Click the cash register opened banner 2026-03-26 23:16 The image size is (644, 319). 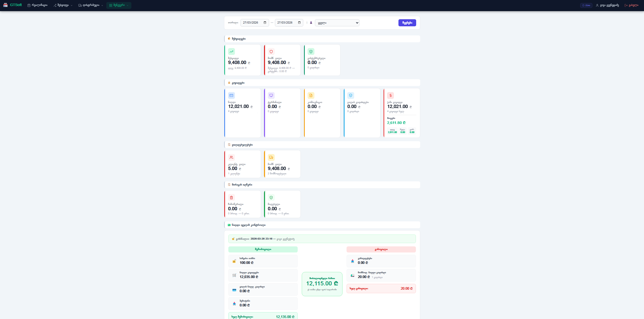(x=322, y=239)
